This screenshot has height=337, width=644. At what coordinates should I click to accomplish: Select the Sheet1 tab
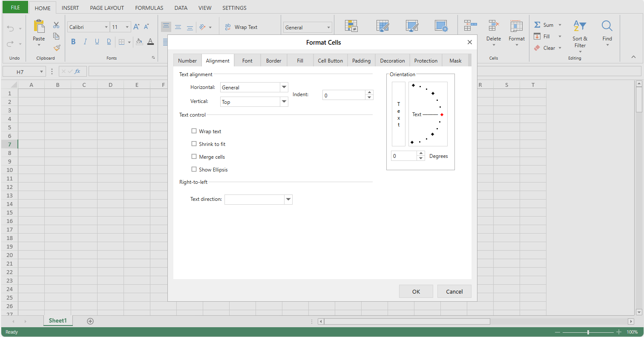click(x=58, y=321)
